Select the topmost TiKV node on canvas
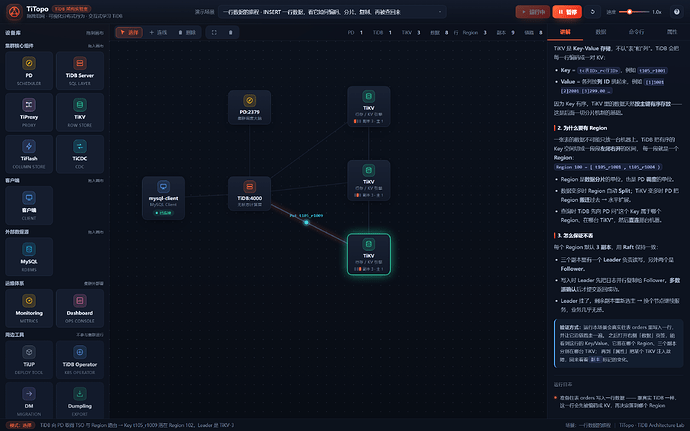The width and height of the screenshot is (690, 431). [368, 106]
